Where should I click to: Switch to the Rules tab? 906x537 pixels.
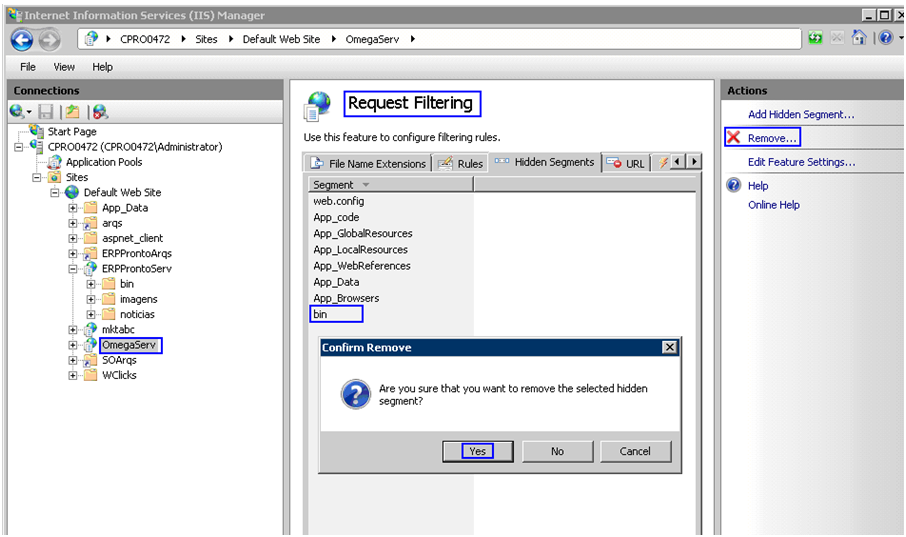(461, 164)
